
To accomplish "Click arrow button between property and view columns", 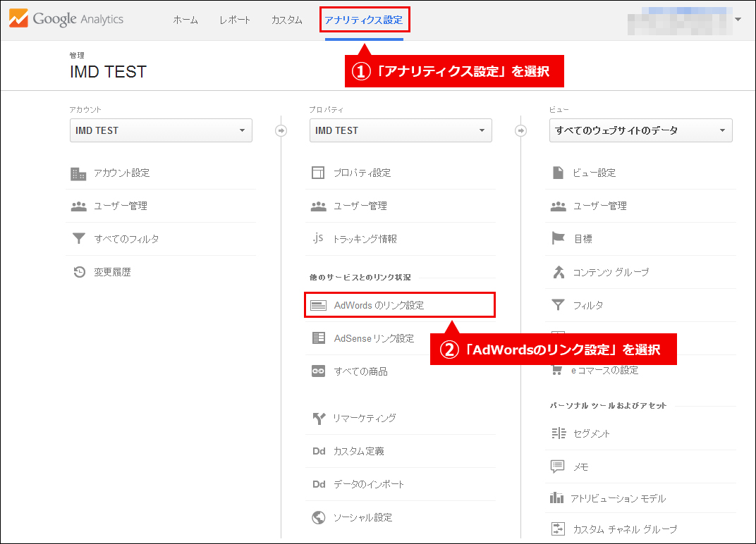I will click(x=520, y=130).
